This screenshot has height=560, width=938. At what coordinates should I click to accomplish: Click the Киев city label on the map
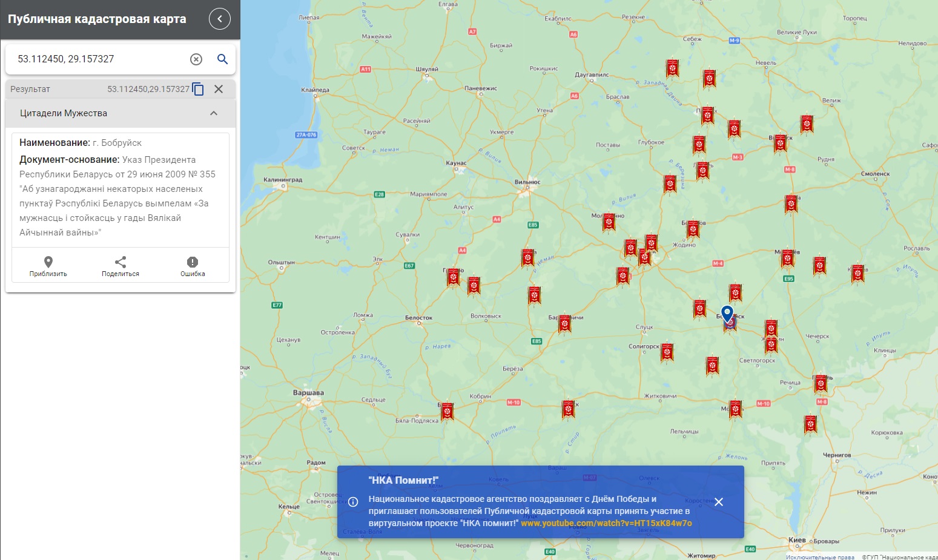[798, 540]
